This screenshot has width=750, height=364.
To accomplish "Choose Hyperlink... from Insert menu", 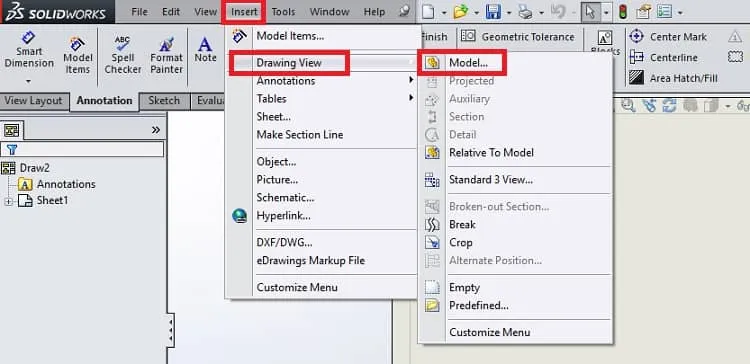I will pos(284,216).
